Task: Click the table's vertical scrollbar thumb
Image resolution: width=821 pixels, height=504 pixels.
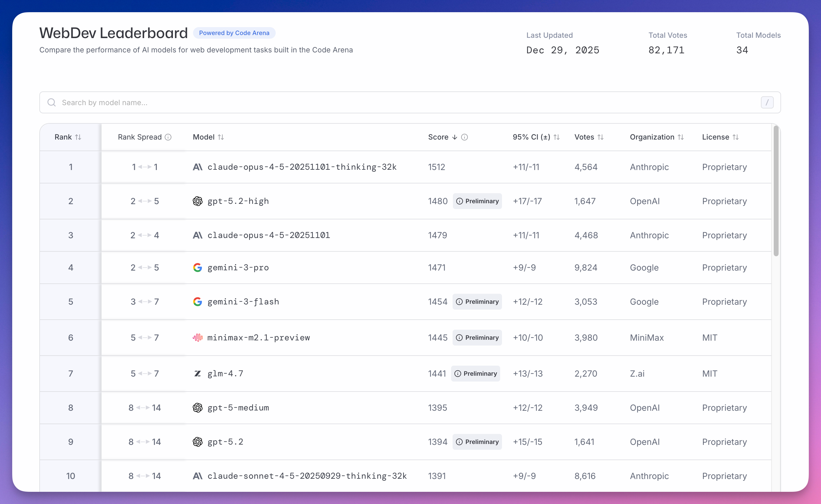Action: [776, 190]
